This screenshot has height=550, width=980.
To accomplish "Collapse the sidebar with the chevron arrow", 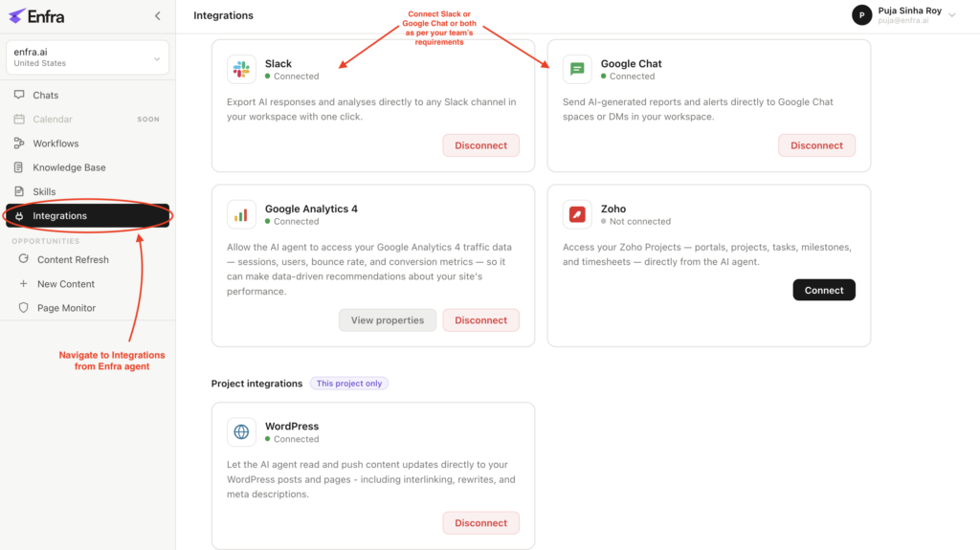I will coord(158,16).
